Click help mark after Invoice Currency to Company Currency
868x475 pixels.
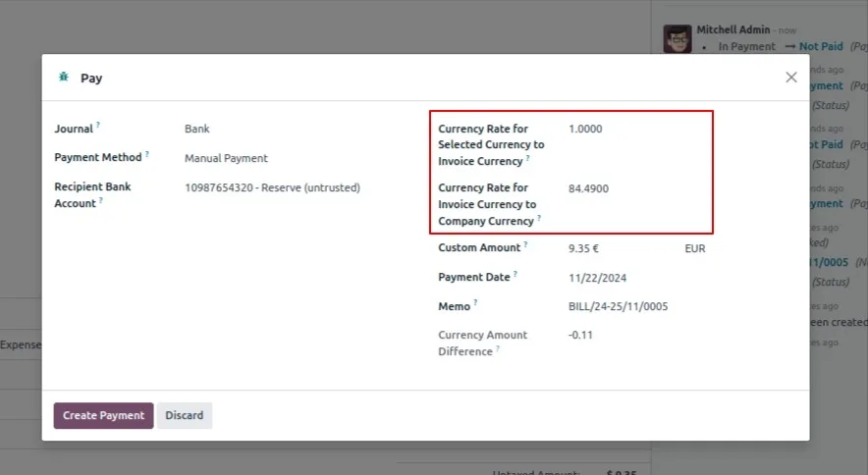pos(539,218)
